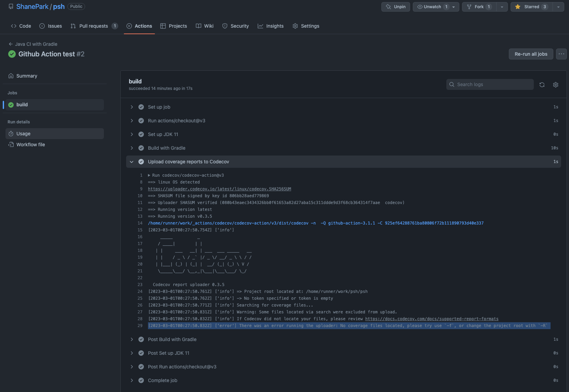Click the Public visibility badge
Viewport: 569px width, 392px height.
[x=76, y=6]
